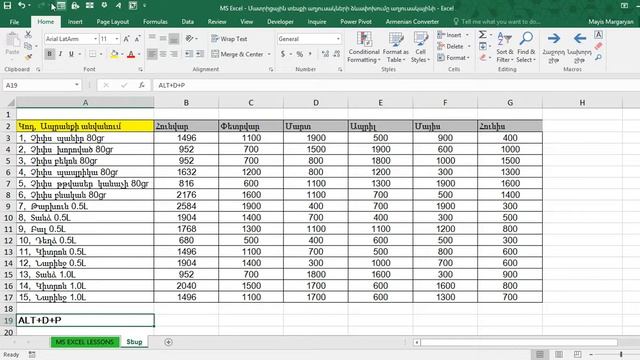Image resolution: width=640 pixels, height=360 pixels.
Task: Apply the Accounting dollar format icon
Action: click(283, 54)
